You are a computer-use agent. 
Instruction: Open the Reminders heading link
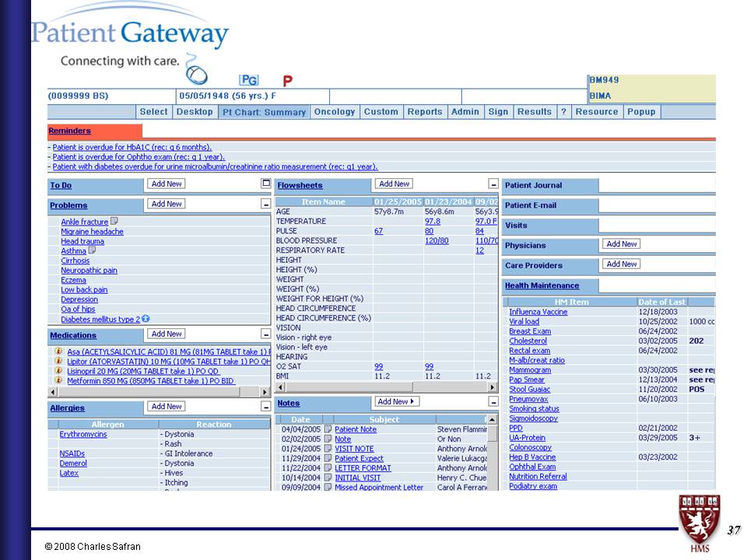[69, 131]
